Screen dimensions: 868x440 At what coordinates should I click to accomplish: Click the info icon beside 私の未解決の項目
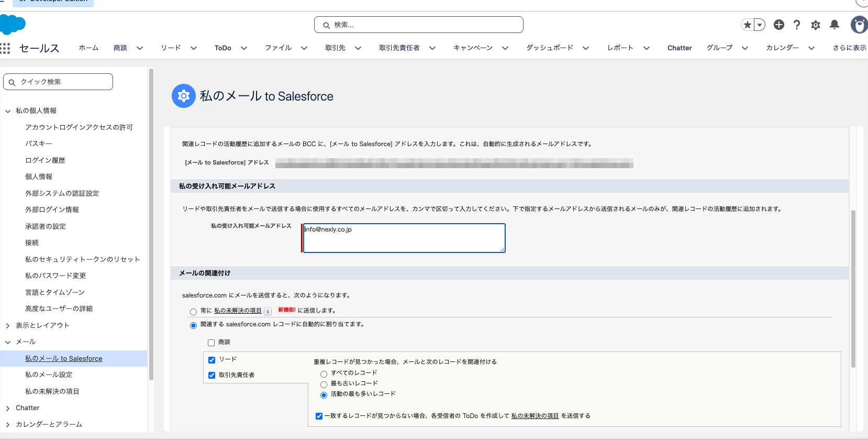[268, 311]
